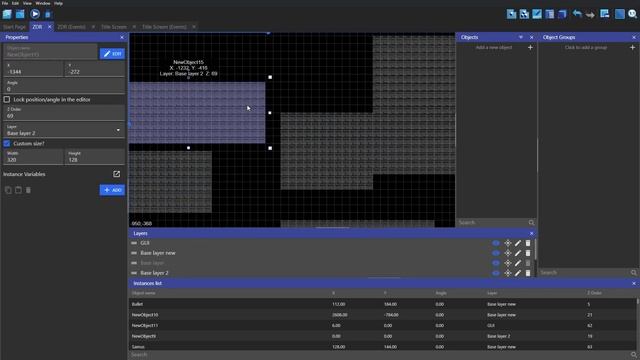Click the selected purple NewObject15 instance

[197, 113]
